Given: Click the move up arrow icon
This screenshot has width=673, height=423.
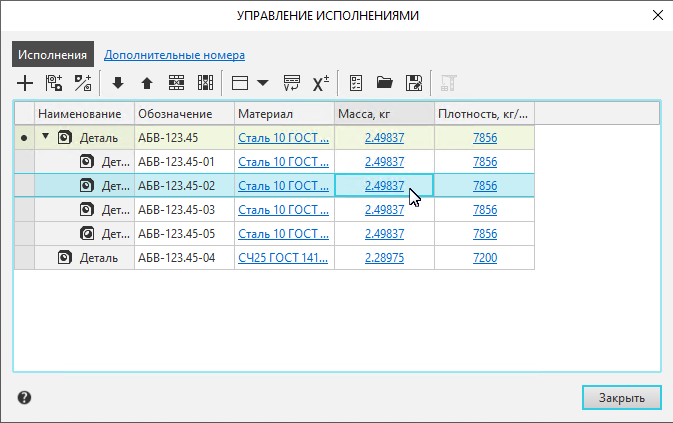Looking at the screenshot, I should point(146,83).
